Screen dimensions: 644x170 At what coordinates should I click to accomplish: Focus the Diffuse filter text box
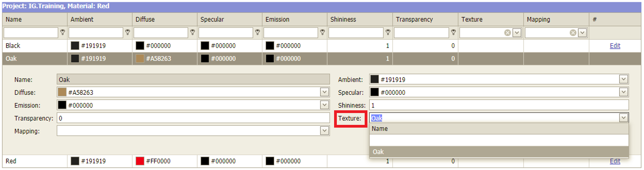161,32
